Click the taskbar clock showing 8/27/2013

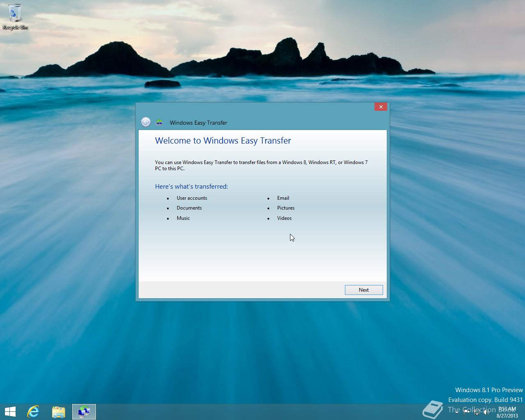coord(507,412)
